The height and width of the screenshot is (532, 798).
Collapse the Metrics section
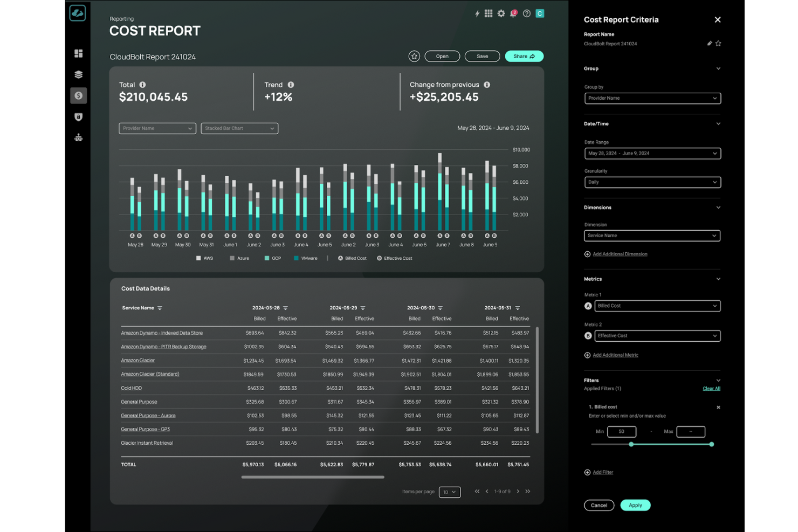coord(718,279)
